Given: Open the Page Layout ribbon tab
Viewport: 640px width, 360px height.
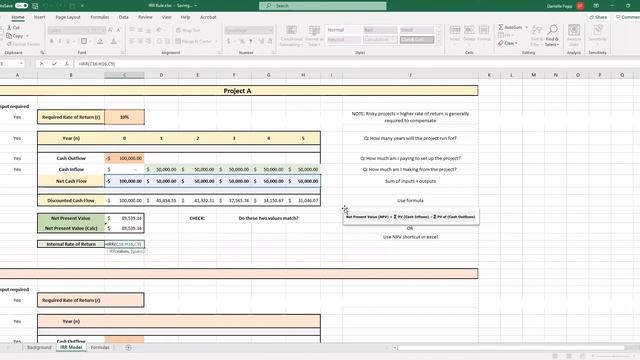Looking at the screenshot, I should pos(68,17).
